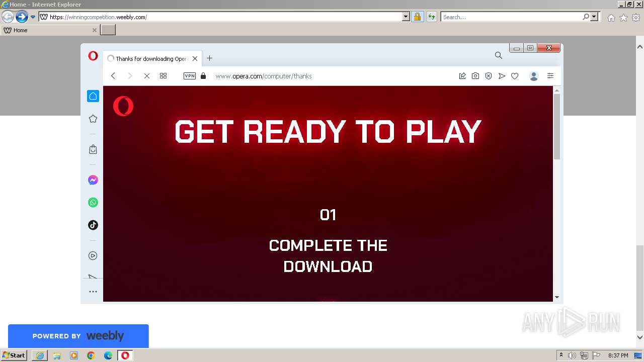Click IE page scroll up arrow
This screenshot has height=362, width=644.
[x=639, y=47]
